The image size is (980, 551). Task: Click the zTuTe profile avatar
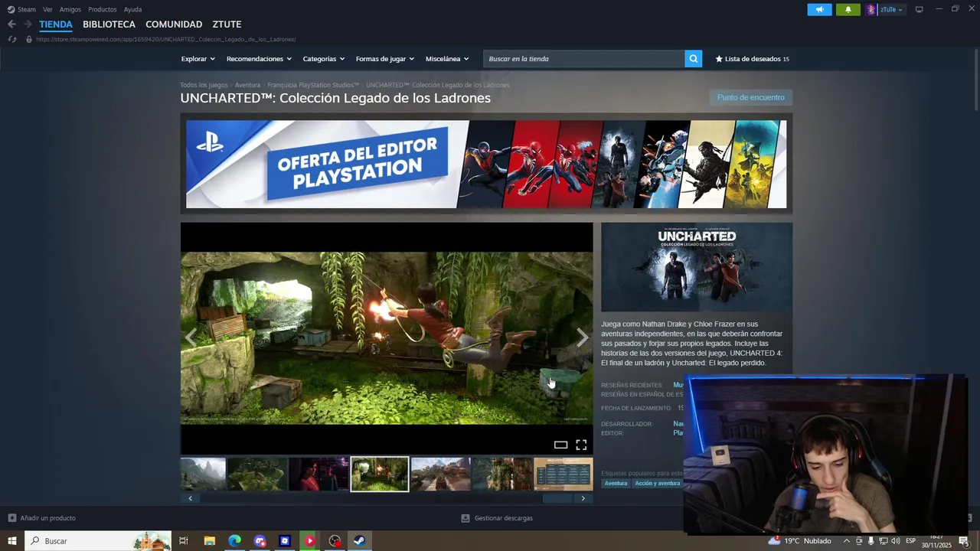tap(871, 10)
